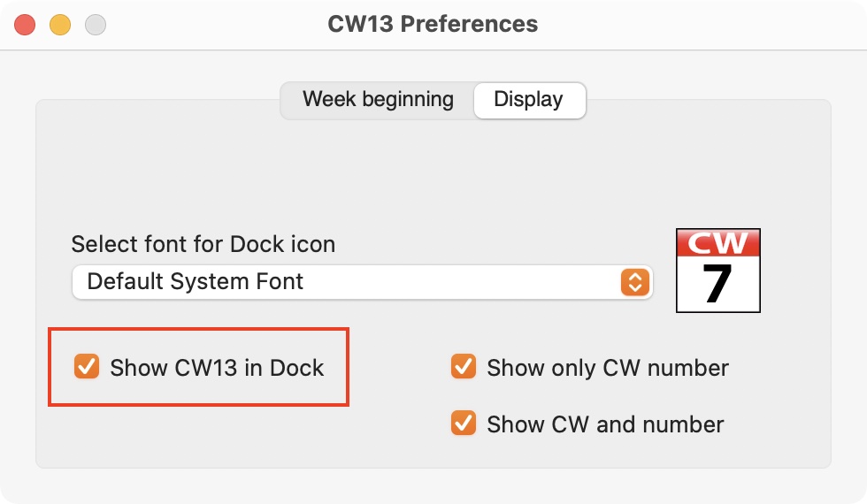867x504 pixels.
Task: Disable the Show CW and number checkbox
Action: 464,424
